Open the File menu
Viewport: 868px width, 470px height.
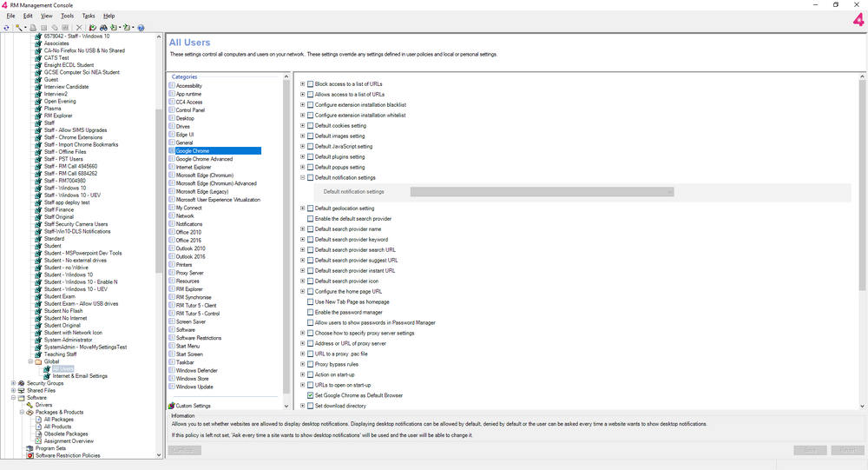[10, 17]
